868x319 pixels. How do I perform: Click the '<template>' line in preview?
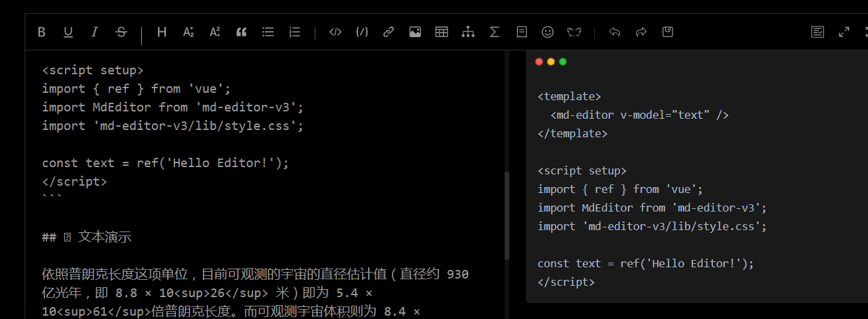click(x=570, y=96)
